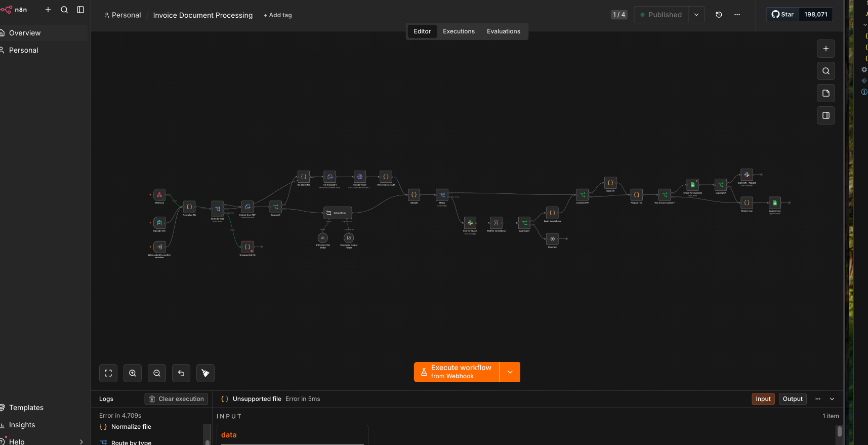Open the Overview page in sidebar
The image size is (868, 445).
tap(43, 33)
